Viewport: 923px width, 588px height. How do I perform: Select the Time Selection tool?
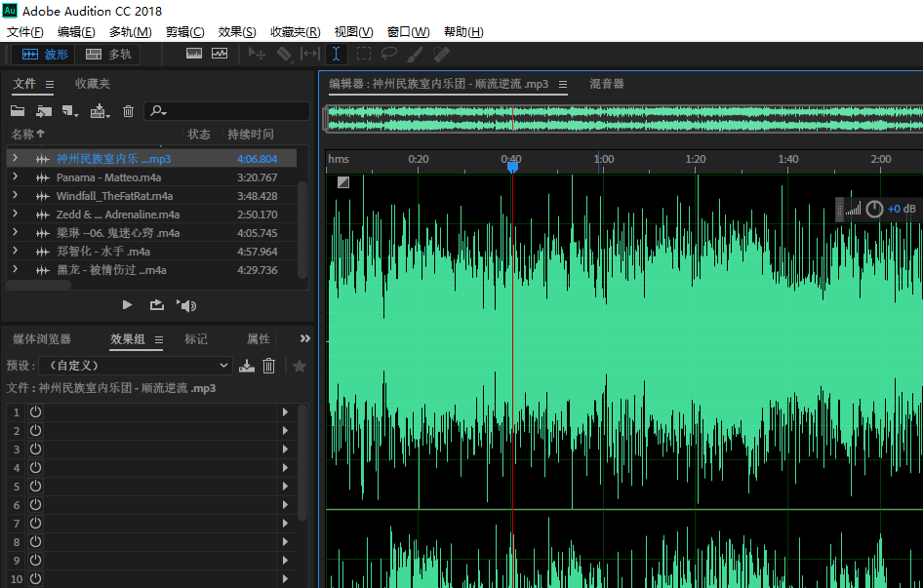336,54
